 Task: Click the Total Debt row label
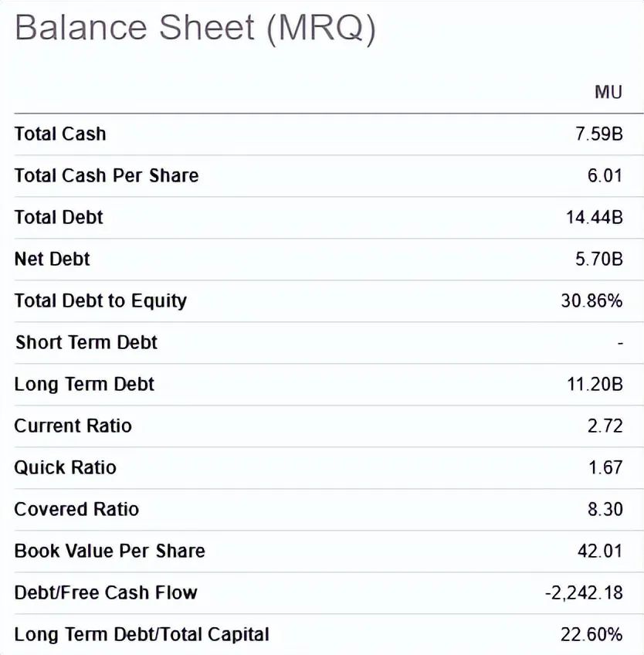(59, 217)
